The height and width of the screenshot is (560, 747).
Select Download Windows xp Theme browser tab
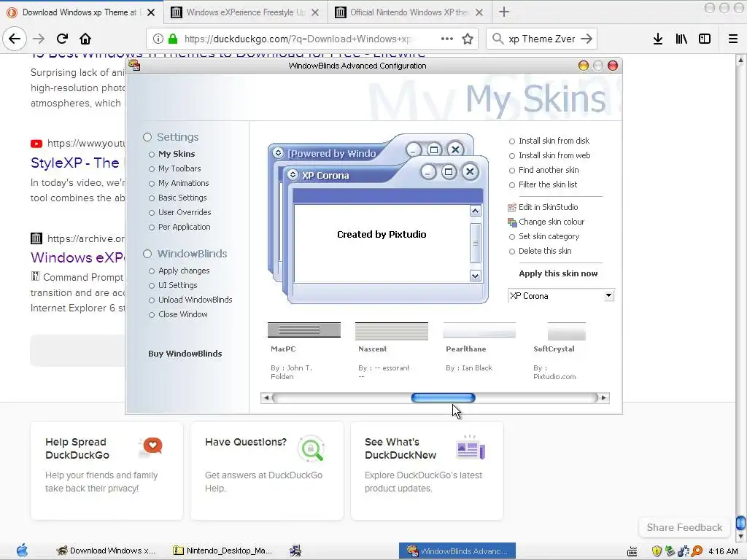81,12
